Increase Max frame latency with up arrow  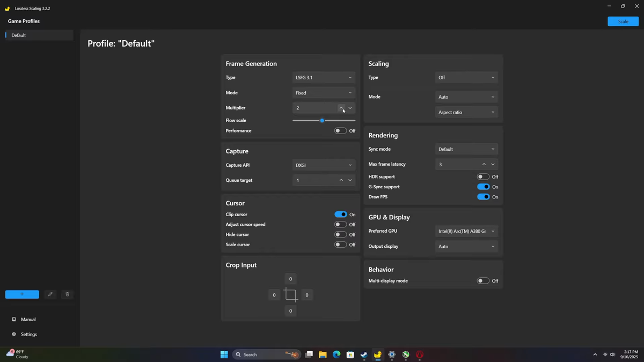coord(484,164)
